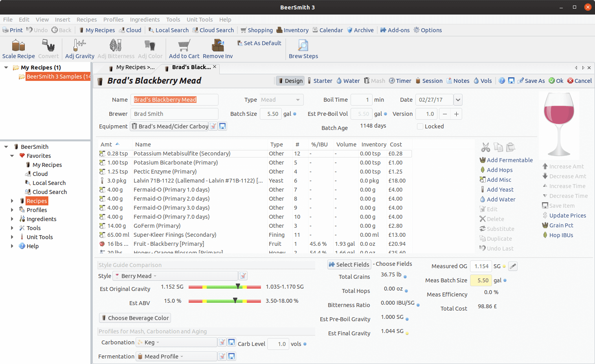
Task: Edit the Berry Mead style with its edit icon
Action: (243, 276)
